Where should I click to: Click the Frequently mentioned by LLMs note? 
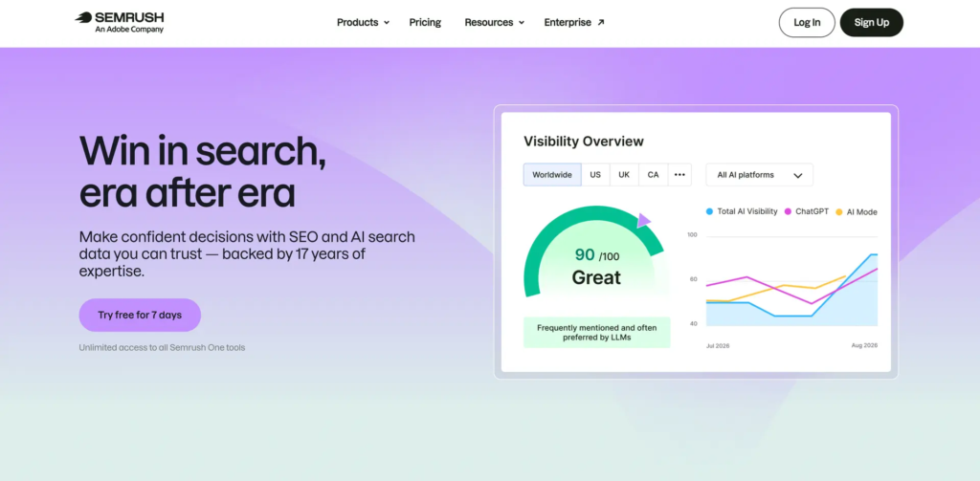597,333
